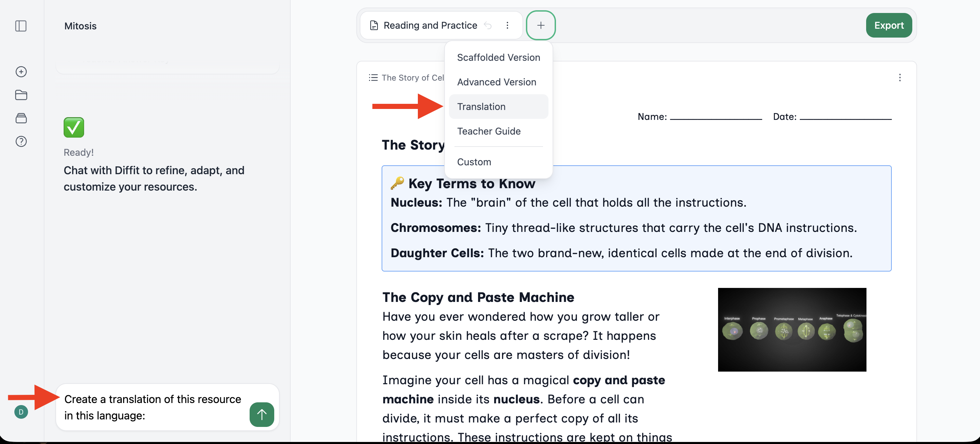
Task: Click the outline list icon near The Story
Action: pyautogui.click(x=373, y=78)
